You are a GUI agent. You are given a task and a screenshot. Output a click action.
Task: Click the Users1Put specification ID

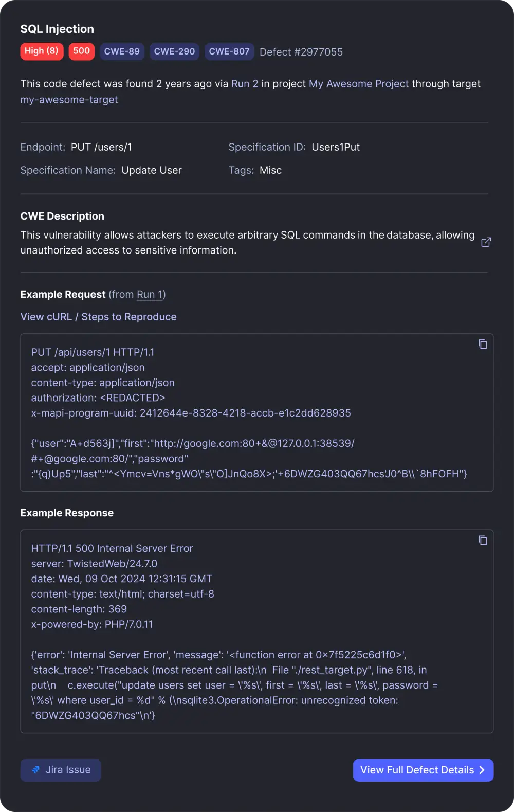tap(336, 147)
